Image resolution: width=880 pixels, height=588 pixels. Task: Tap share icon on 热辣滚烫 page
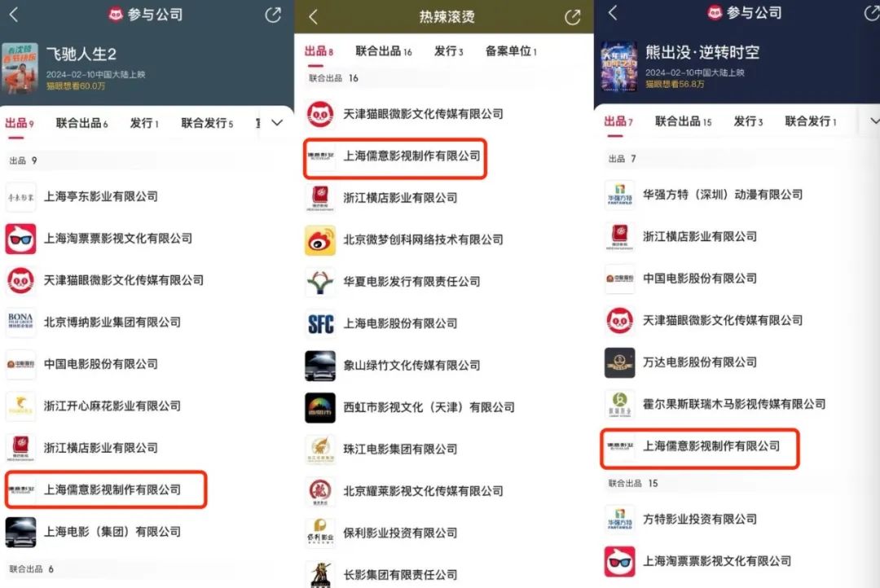573,17
